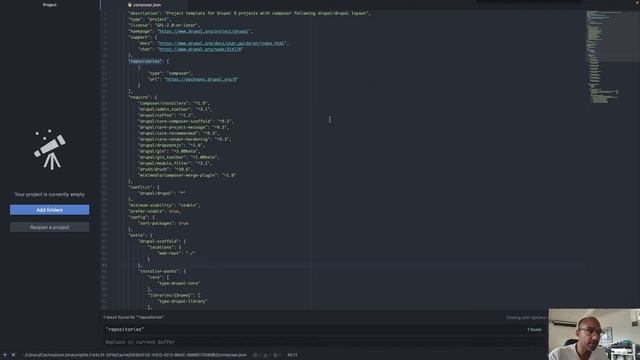Screen dimensions: 640x360
Task: Click the "description" line in the editor
Action: pyautogui.click(x=249, y=13)
